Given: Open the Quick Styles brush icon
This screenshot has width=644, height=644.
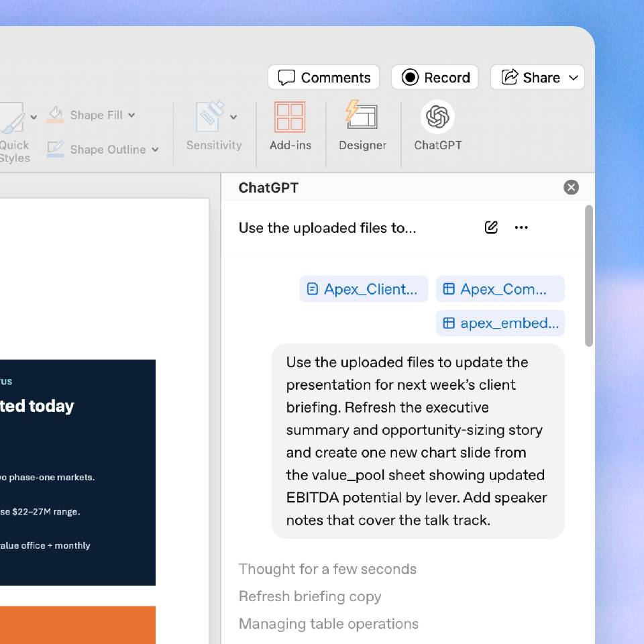Looking at the screenshot, I should click(x=11, y=118).
